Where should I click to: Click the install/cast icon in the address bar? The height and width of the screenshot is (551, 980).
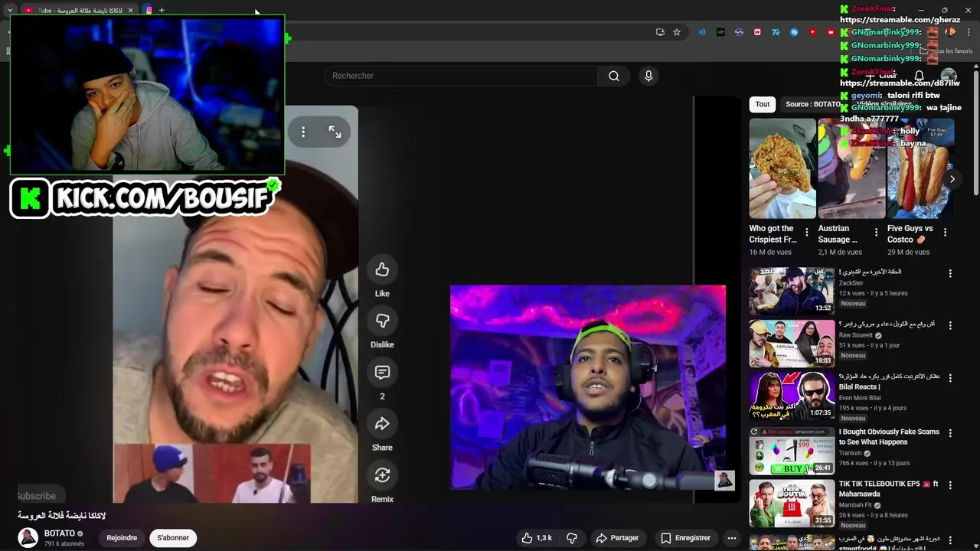[x=660, y=32]
